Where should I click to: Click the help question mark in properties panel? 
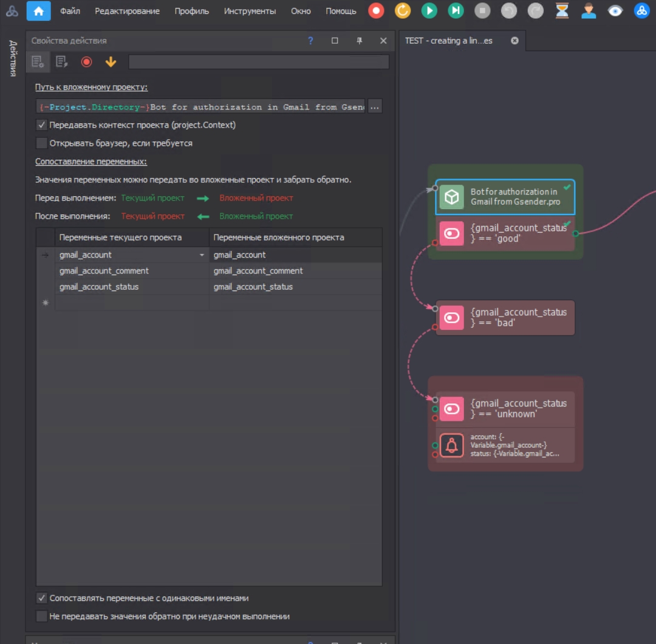[x=310, y=41]
